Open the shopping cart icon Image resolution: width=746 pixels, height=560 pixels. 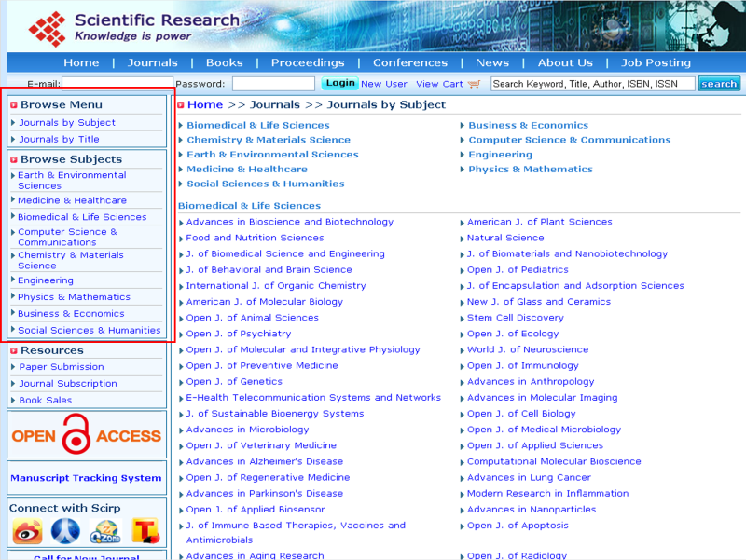tap(474, 84)
